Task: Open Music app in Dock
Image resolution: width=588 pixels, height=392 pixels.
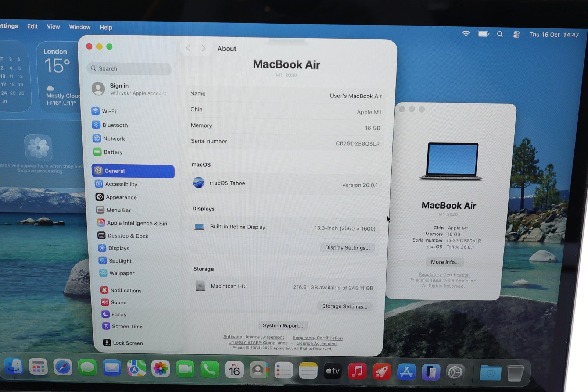Action: pos(357,371)
